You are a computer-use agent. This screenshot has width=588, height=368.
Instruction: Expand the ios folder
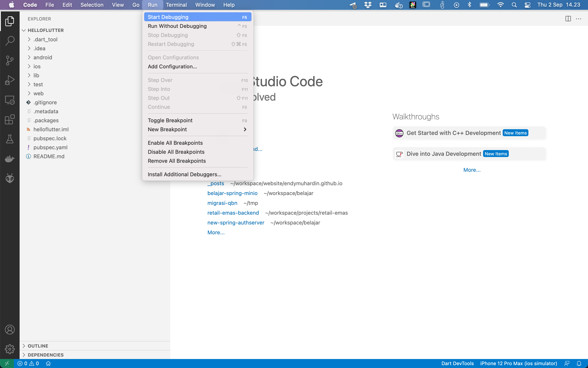[x=37, y=66]
